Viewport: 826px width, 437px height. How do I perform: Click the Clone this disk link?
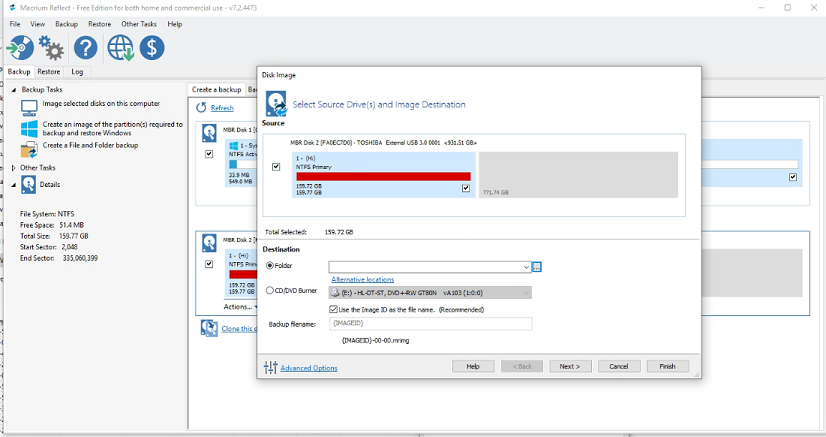[x=239, y=329]
